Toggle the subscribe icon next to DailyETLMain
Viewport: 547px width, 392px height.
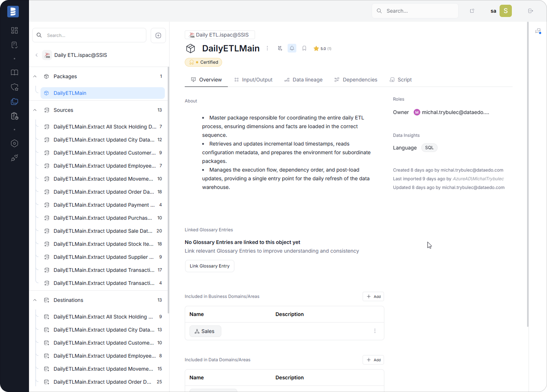[x=280, y=48]
